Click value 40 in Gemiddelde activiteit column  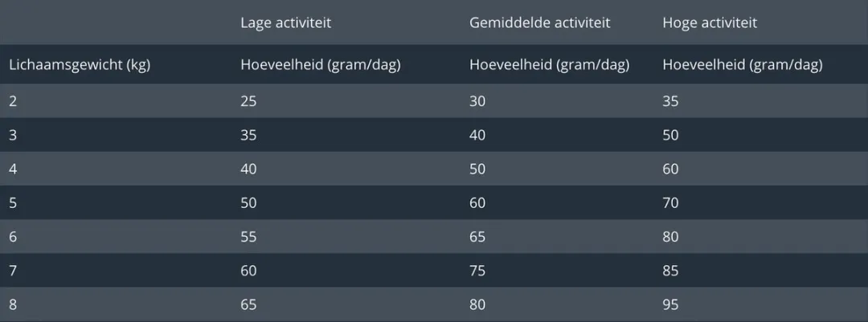477,135
